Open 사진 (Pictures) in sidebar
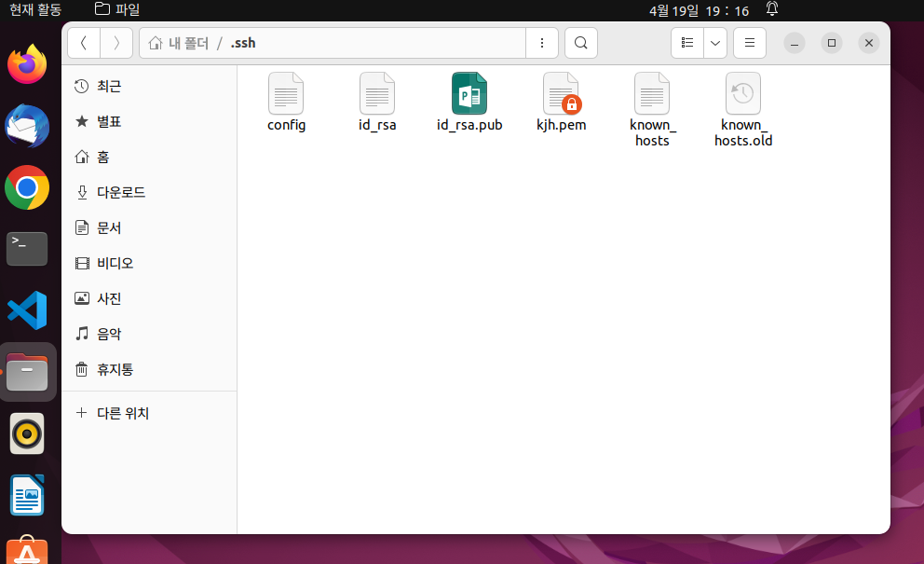The width and height of the screenshot is (924, 564). [x=149, y=298]
